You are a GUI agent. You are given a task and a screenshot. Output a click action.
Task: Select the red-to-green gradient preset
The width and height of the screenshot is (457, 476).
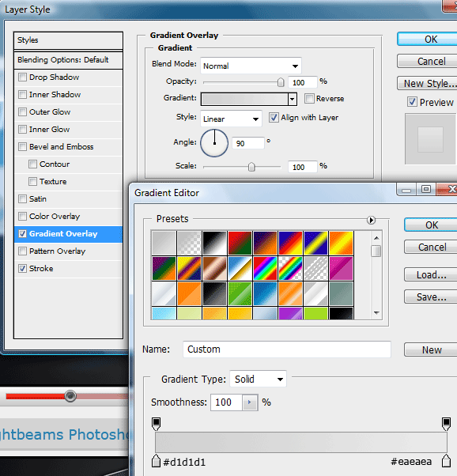tap(240, 243)
